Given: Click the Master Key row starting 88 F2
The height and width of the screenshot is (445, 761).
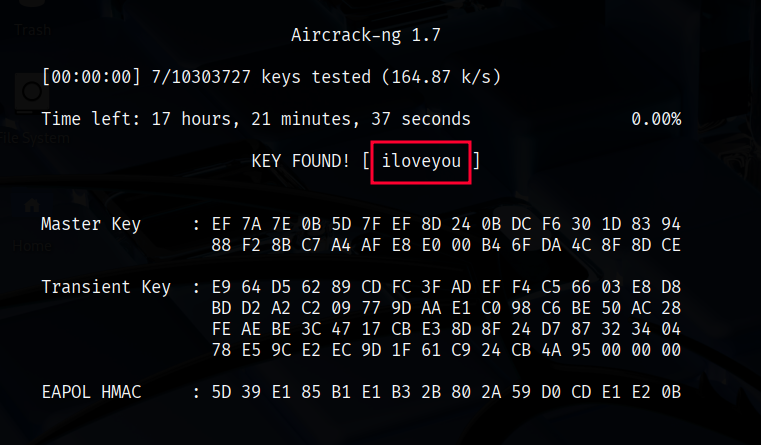Looking at the screenshot, I should coord(446,245).
